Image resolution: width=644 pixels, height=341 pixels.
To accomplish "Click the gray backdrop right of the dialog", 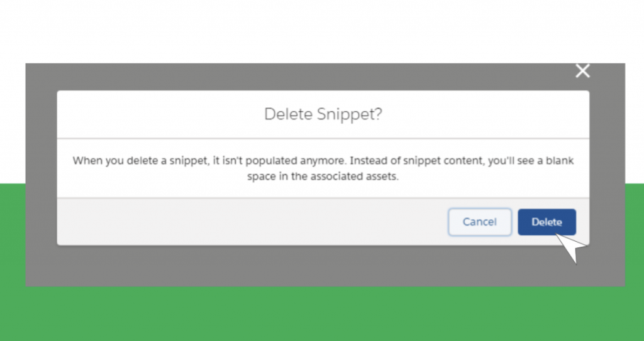I will tap(608, 175).
